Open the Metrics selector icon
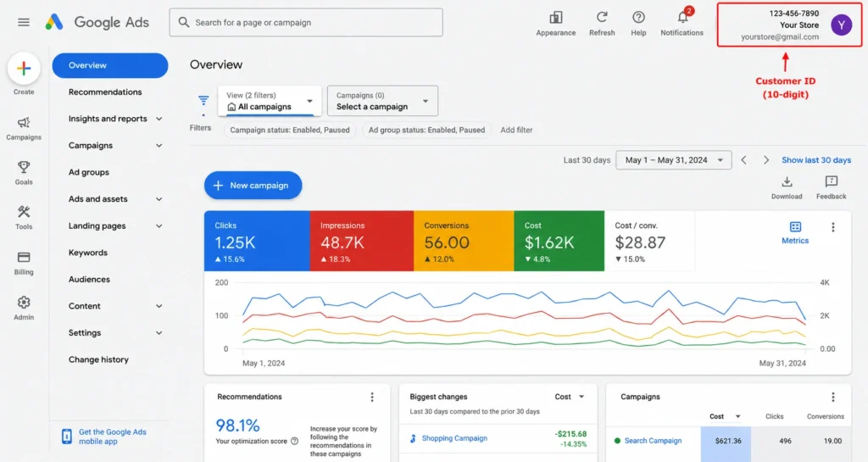This screenshot has width=868, height=462. [x=795, y=227]
